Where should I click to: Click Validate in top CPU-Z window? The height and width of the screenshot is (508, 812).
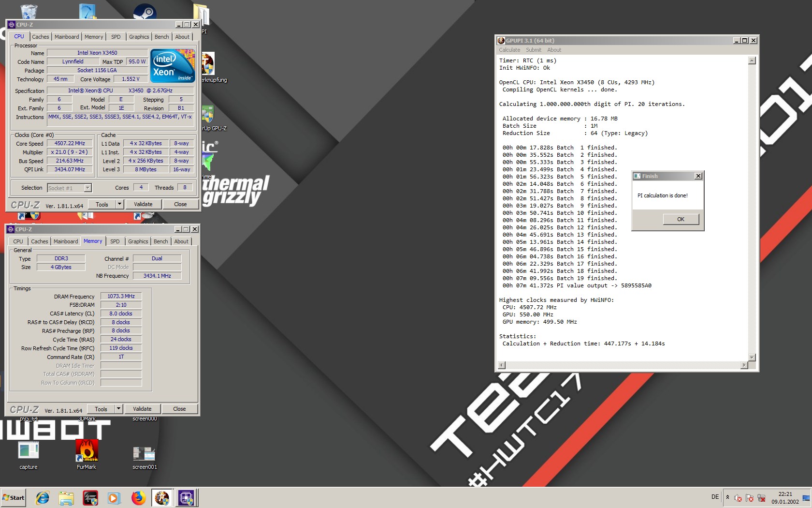coord(143,204)
